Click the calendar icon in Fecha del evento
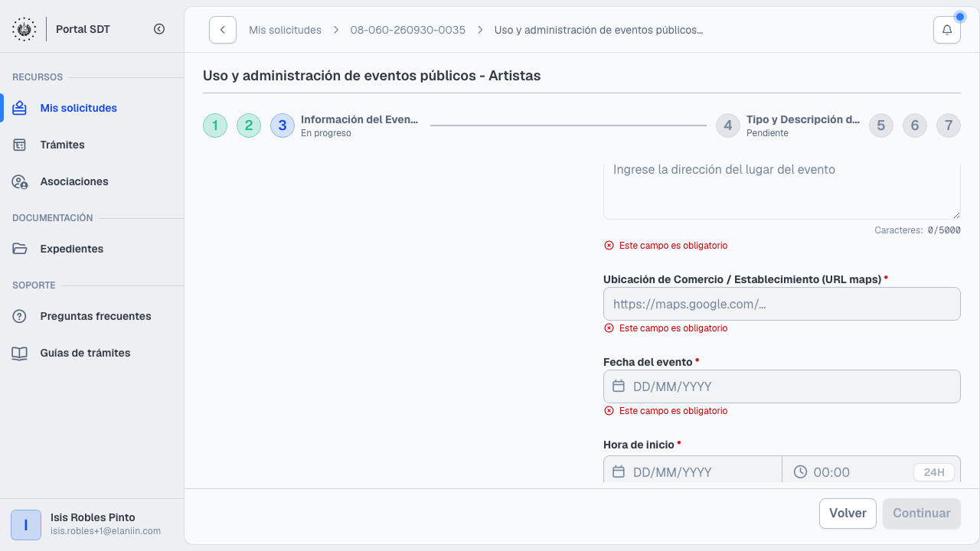Viewport: 980px width, 551px height. coord(619,386)
